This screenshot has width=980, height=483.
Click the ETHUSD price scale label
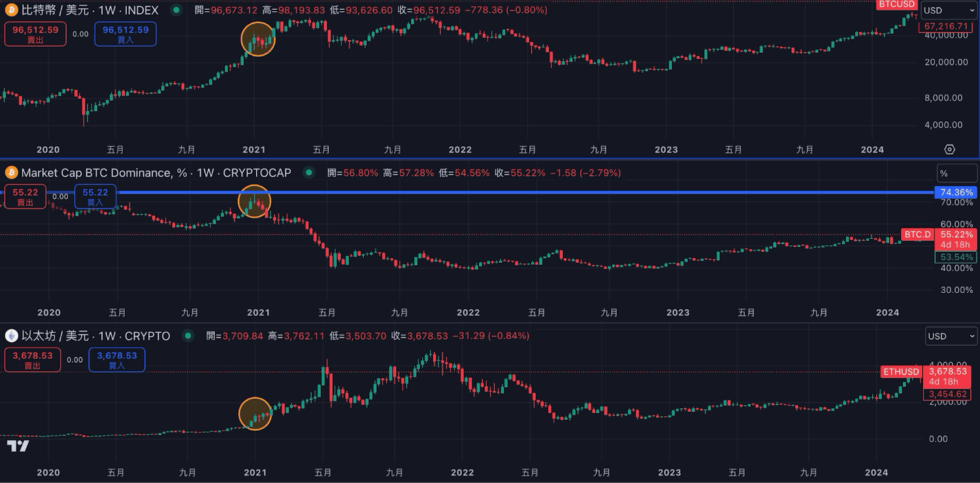(x=901, y=371)
